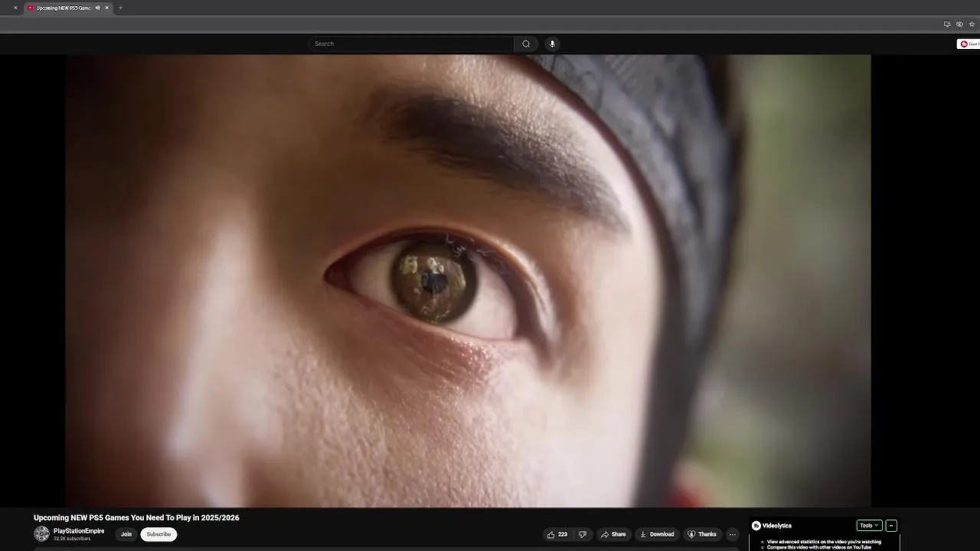Viewport: 980px width, 551px height.
Task: Open the Share dialog for this video
Action: pos(613,534)
